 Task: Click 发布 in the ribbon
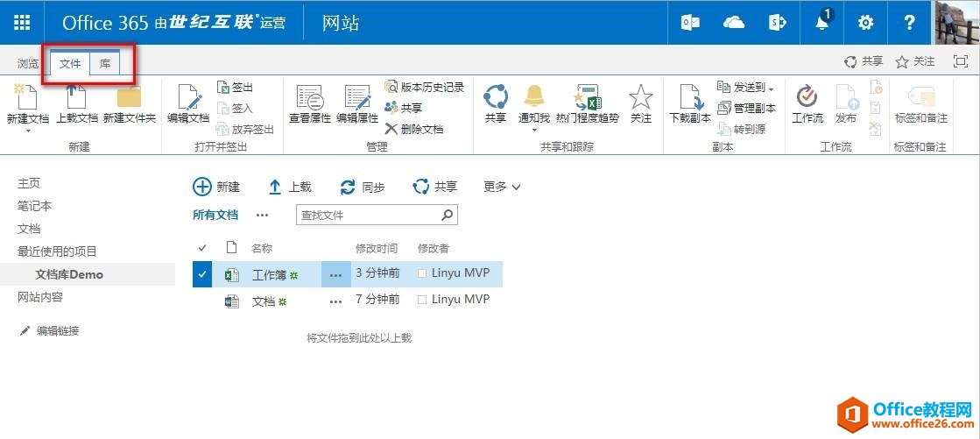pyautogui.click(x=846, y=103)
